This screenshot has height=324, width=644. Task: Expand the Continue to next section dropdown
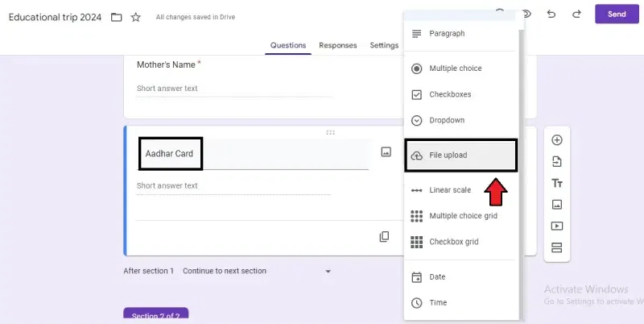click(x=328, y=272)
